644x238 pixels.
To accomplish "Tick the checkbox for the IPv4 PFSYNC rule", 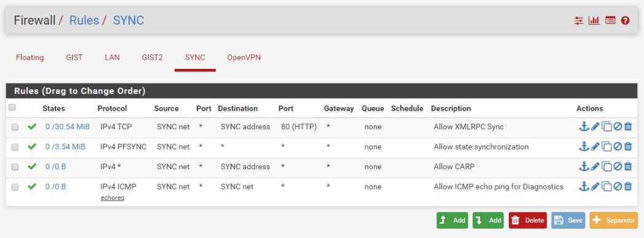I will (x=15, y=147).
